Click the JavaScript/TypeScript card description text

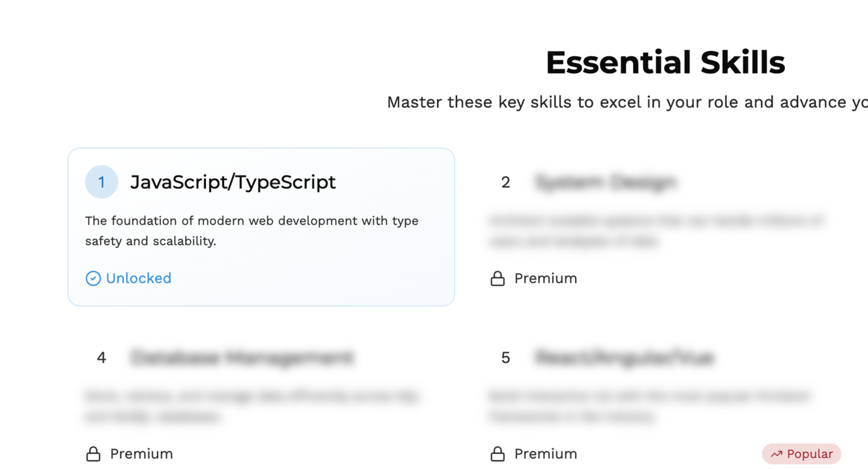pos(252,231)
